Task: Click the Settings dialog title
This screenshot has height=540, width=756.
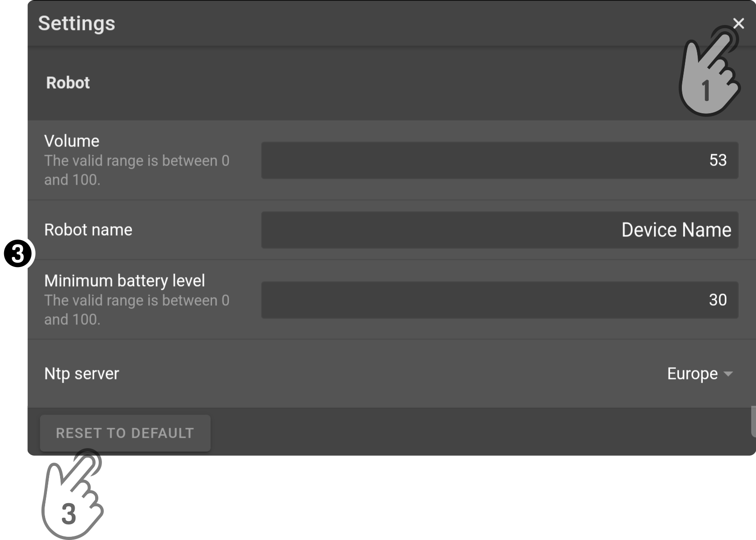Action: pyautogui.click(x=76, y=23)
